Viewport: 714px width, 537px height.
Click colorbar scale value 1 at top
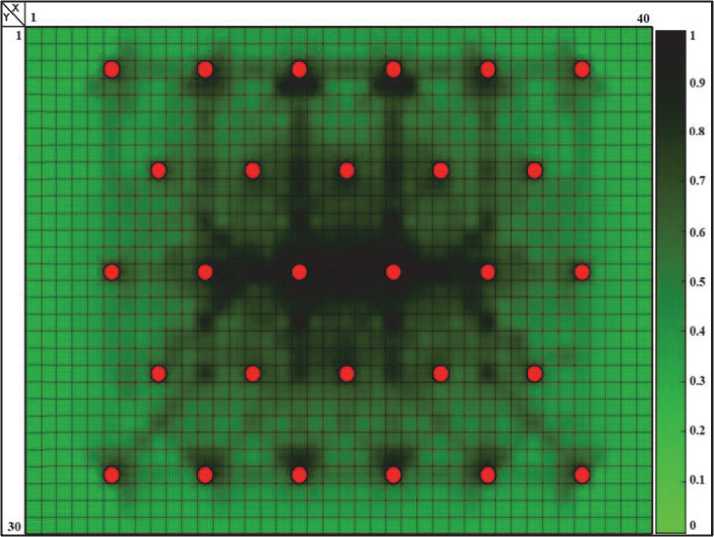tap(693, 36)
